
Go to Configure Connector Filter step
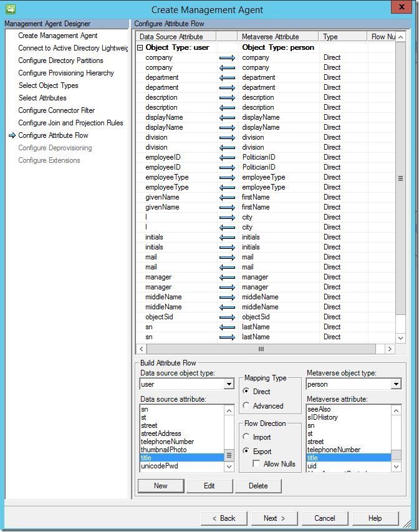pos(57,110)
